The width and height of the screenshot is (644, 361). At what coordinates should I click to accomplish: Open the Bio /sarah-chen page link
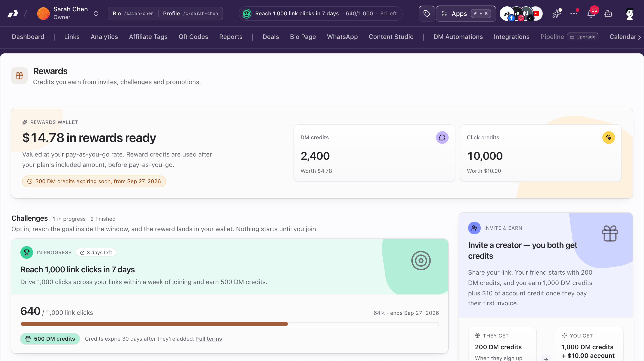pos(133,14)
